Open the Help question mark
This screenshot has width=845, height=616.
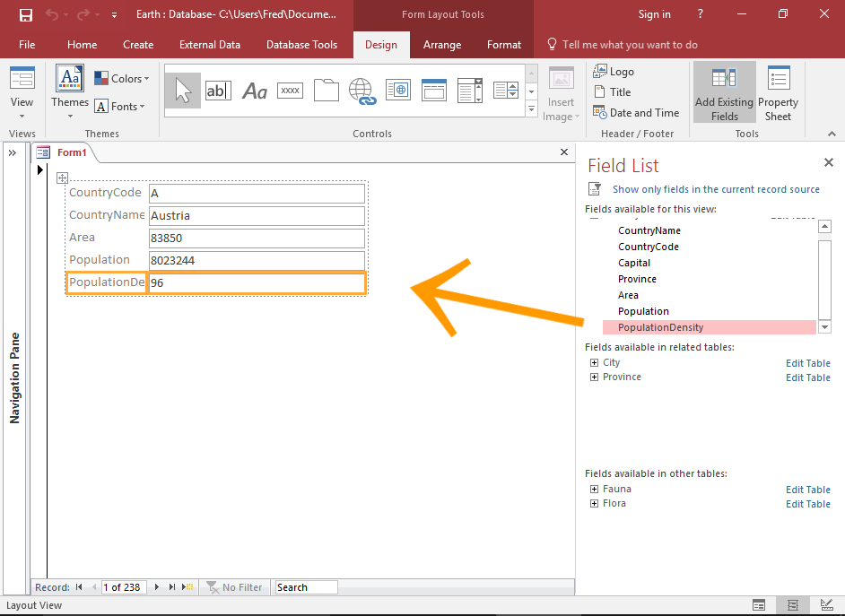700,14
